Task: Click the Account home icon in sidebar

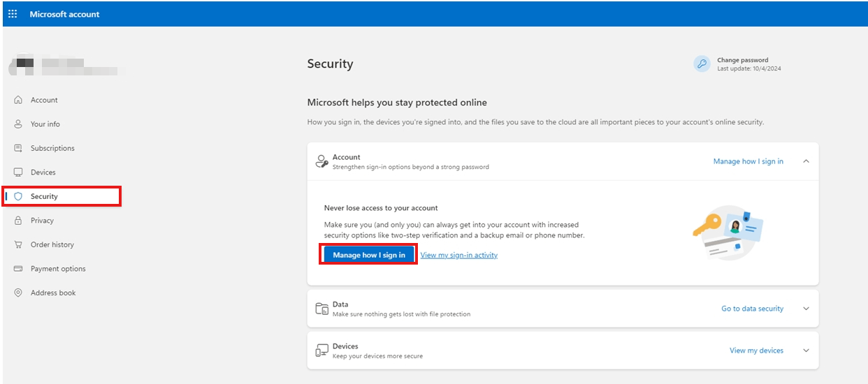Action: click(18, 100)
